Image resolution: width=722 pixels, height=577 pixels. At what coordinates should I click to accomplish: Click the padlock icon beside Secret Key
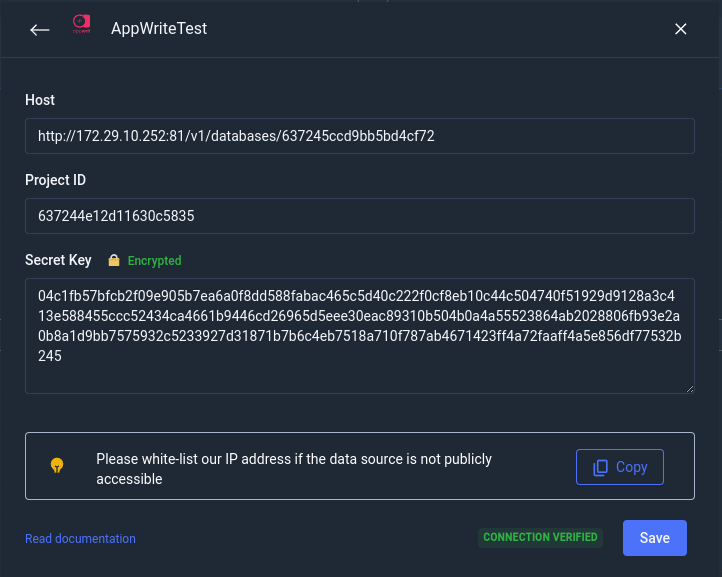(x=114, y=260)
